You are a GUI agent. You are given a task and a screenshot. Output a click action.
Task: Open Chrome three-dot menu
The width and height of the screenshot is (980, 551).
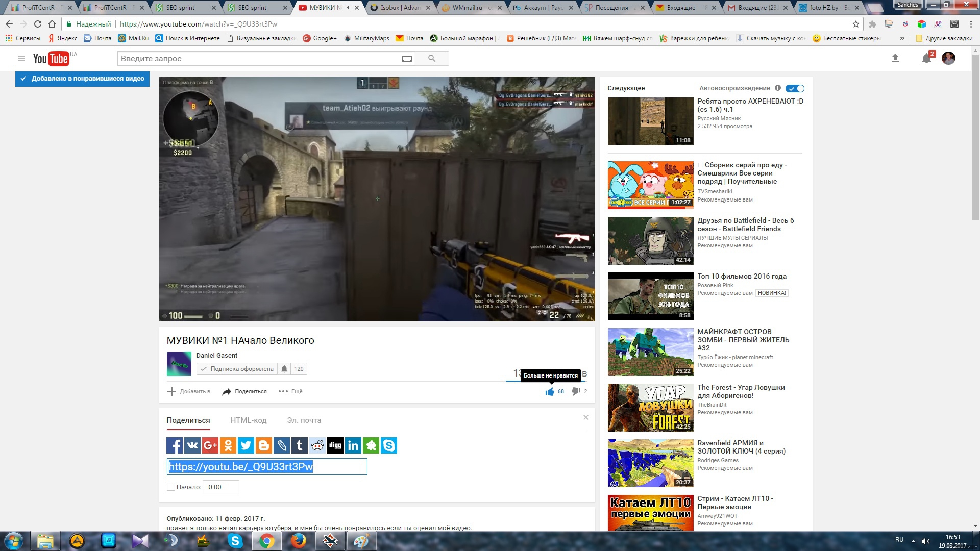[971, 24]
